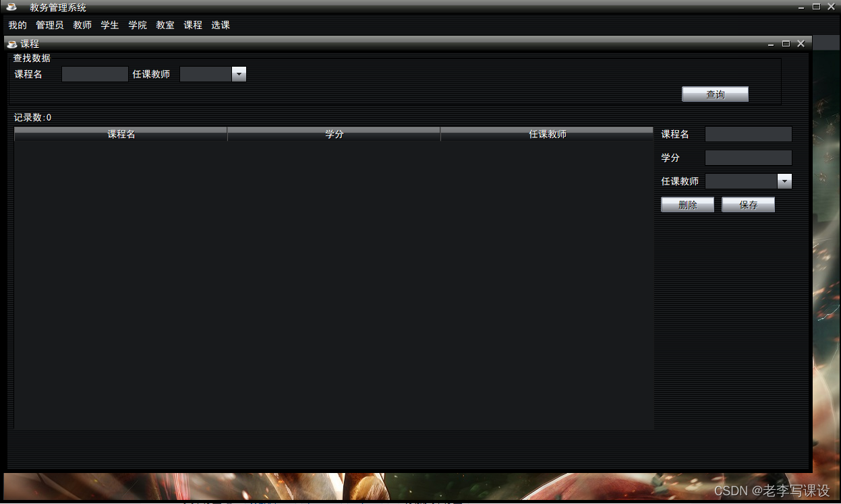Open the 我的 menu
This screenshot has height=504, width=841.
click(x=18, y=25)
